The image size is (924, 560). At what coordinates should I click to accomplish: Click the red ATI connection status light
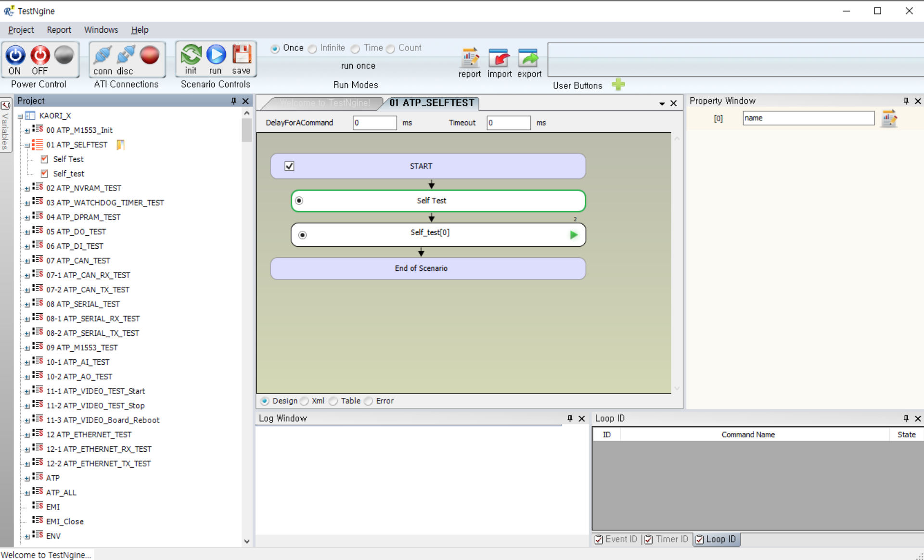[150, 55]
